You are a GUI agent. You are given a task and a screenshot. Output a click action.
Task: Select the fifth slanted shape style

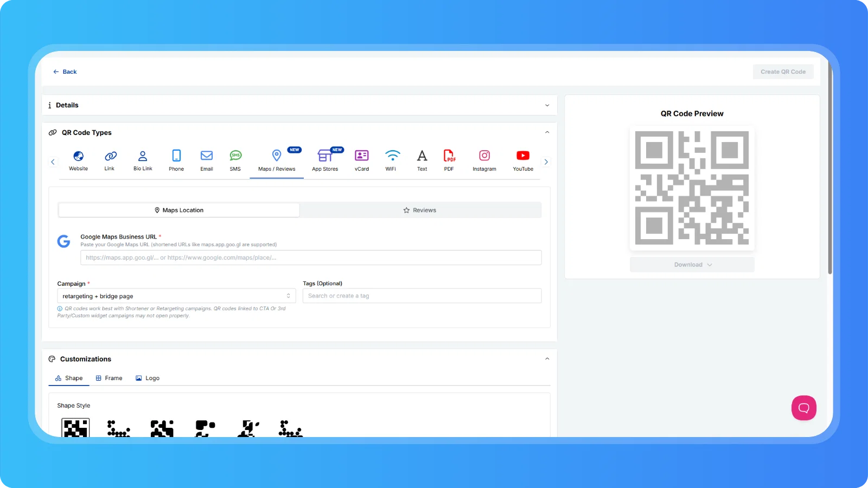pos(248,428)
